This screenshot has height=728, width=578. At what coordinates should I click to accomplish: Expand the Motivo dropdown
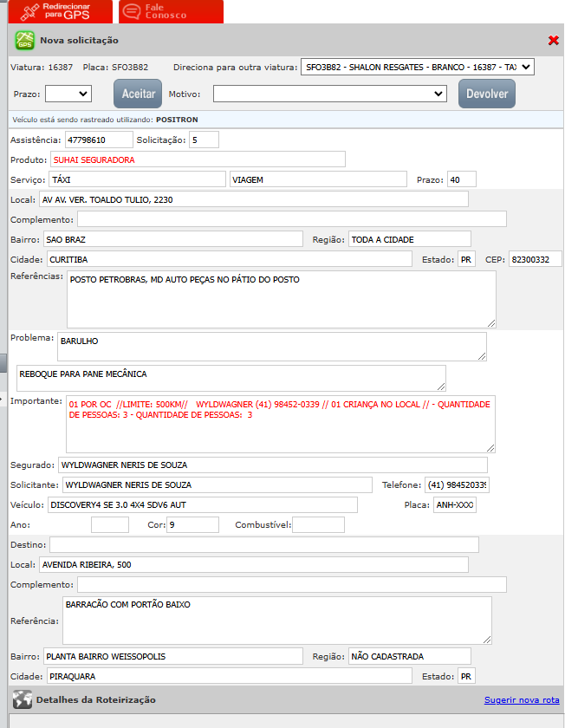point(329,94)
